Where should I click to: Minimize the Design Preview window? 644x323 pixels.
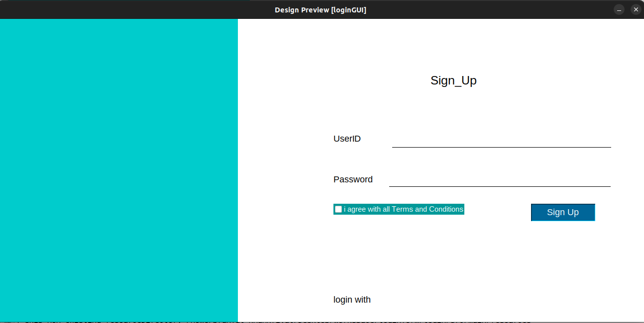[x=619, y=9]
